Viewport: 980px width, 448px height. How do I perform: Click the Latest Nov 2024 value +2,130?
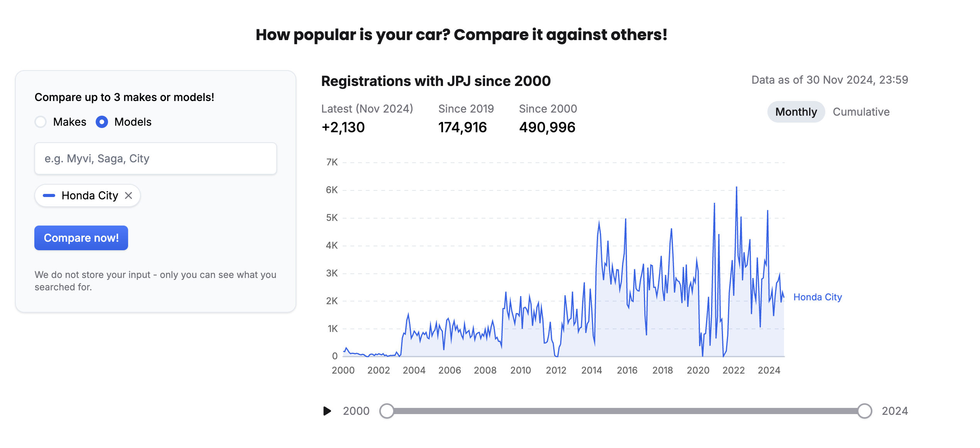click(343, 127)
